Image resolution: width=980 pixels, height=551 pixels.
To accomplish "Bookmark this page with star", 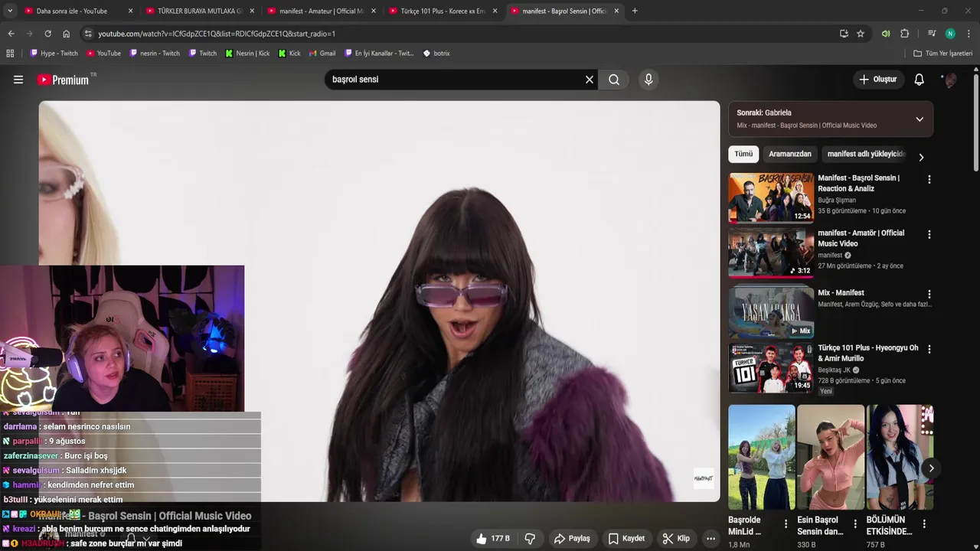I will (x=861, y=34).
